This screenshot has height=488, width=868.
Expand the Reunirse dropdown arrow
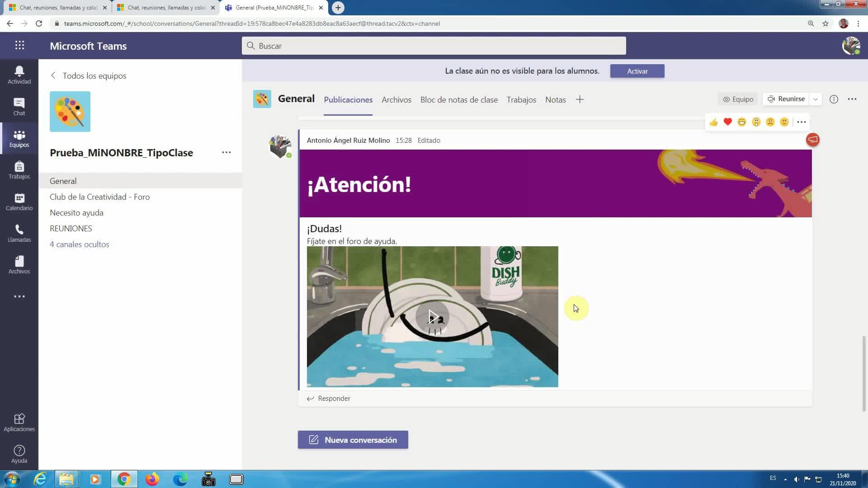(x=816, y=99)
